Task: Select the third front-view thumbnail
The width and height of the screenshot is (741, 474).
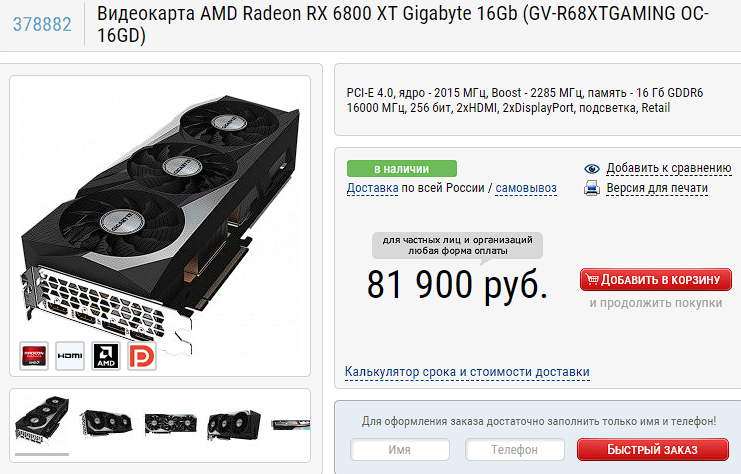Action: click(170, 423)
